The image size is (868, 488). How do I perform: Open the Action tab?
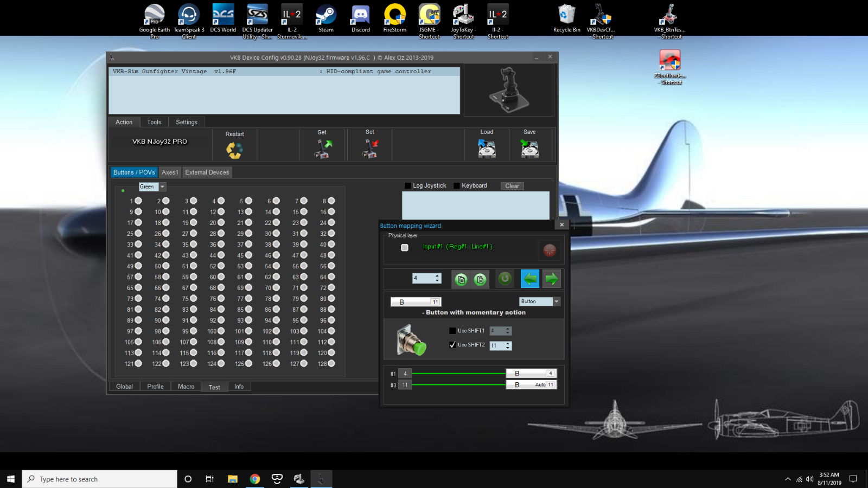pos(124,122)
